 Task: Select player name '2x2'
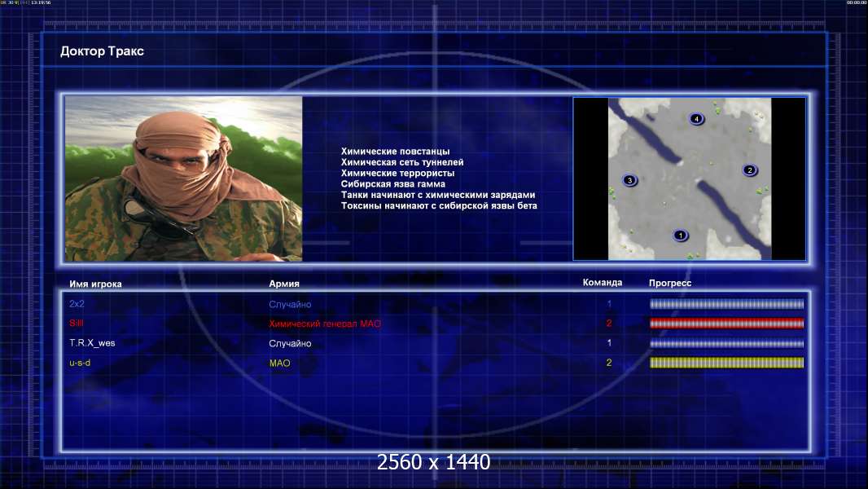(x=77, y=303)
